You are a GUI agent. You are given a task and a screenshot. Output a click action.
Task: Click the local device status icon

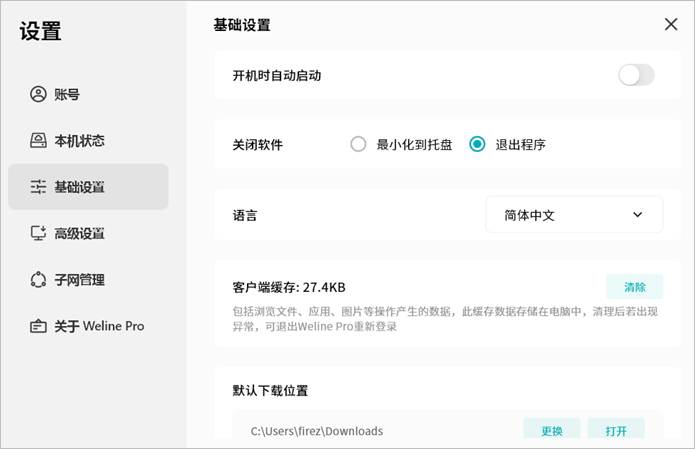[x=39, y=141]
